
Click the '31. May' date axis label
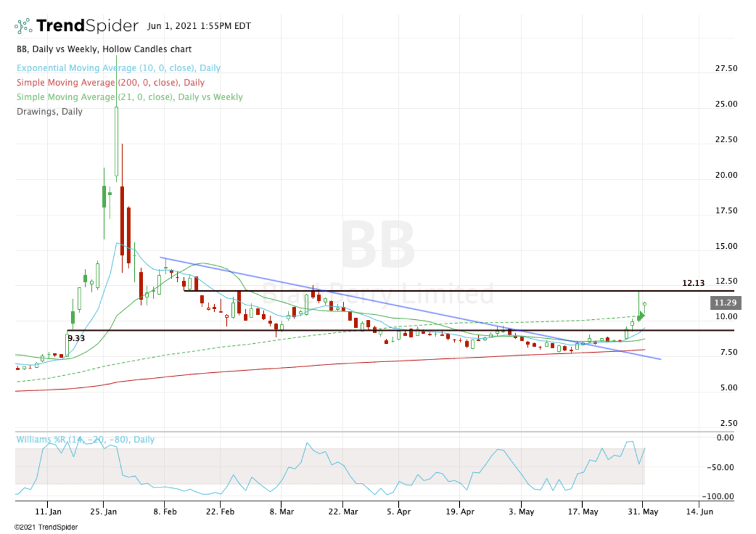642,512
